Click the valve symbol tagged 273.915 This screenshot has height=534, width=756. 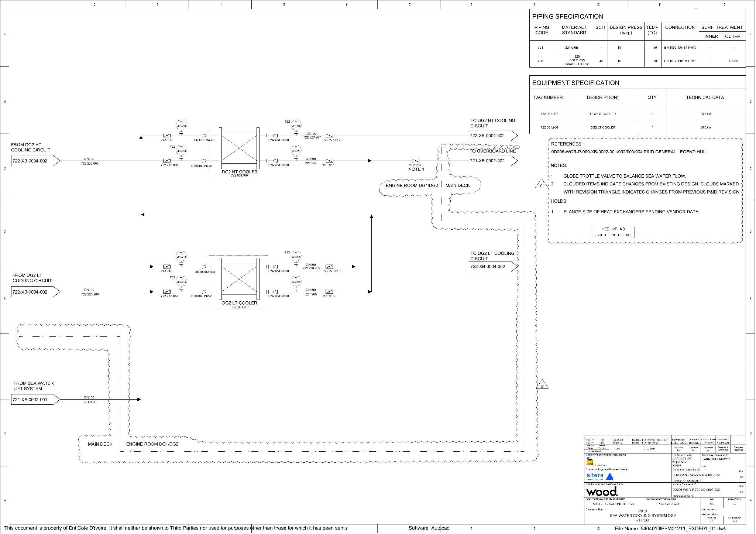[330, 291]
